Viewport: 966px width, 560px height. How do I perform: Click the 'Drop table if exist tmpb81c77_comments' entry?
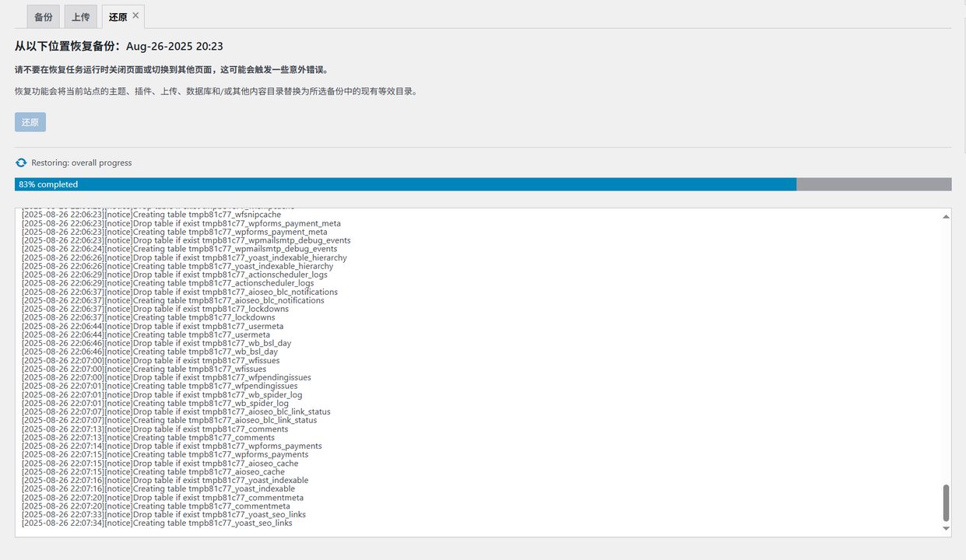(155, 429)
